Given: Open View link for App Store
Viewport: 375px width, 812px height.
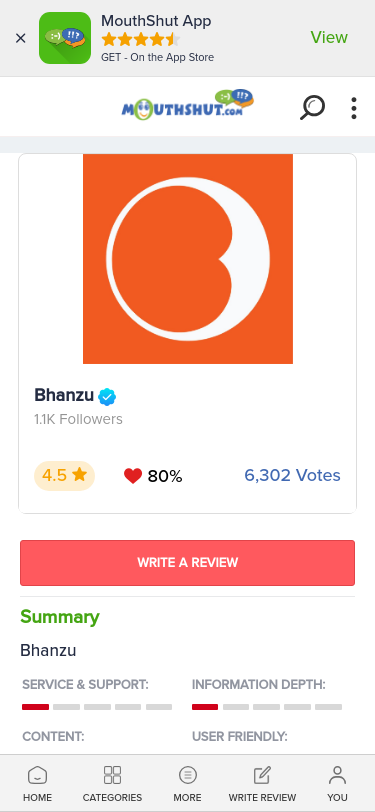Looking at the screenshot, I should (329, 37).
